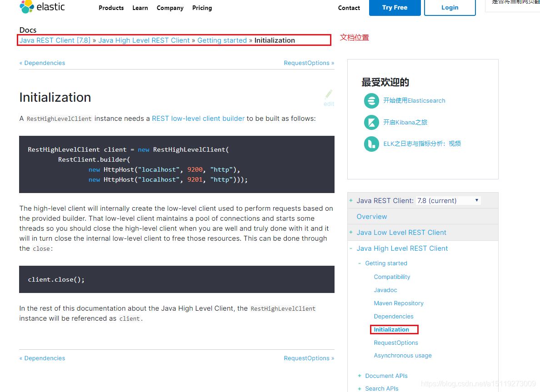The height and width of the screenshot is (392, 540).
Task: Open RequestOptions in the sidebar tree
Action: 396,343
